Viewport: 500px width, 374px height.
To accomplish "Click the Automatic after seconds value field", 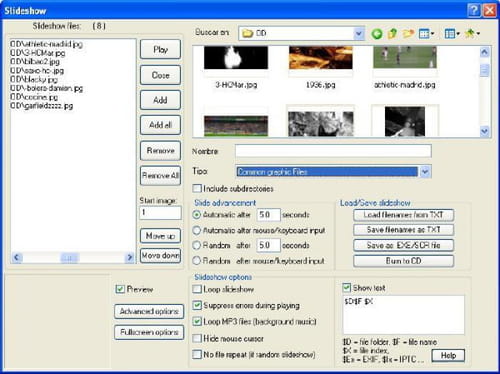I will point(268,215).
